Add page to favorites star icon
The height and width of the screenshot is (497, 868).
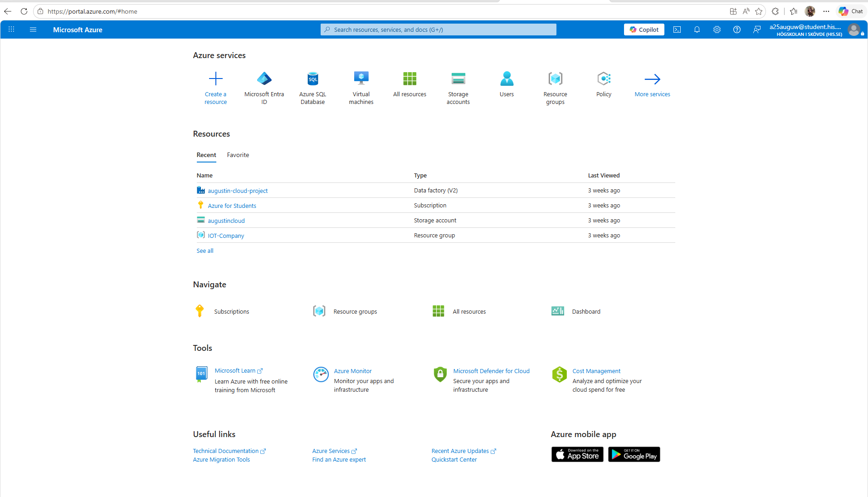pyautogui.click(x=759, y=11)
